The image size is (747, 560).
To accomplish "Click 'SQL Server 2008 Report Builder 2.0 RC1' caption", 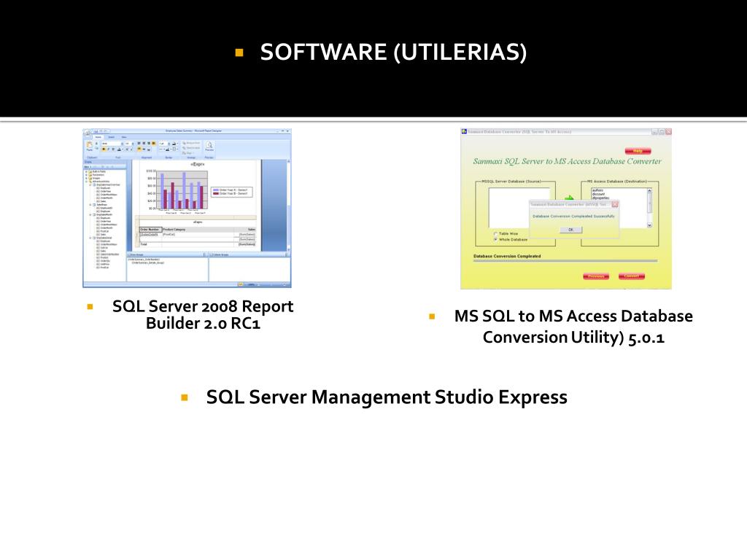I will tap(203, 314).
